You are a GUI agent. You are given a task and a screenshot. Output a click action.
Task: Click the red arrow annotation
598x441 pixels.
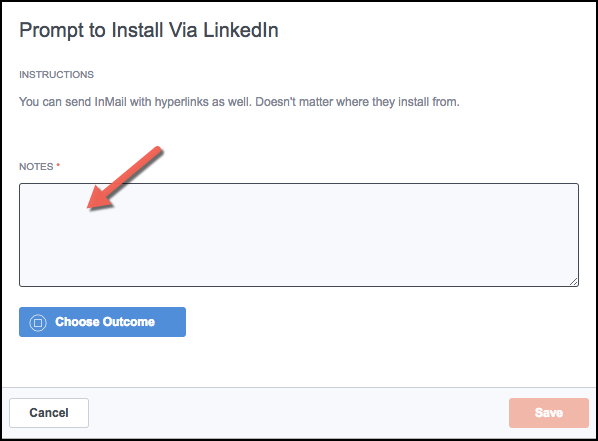click(x=125, y=178)
